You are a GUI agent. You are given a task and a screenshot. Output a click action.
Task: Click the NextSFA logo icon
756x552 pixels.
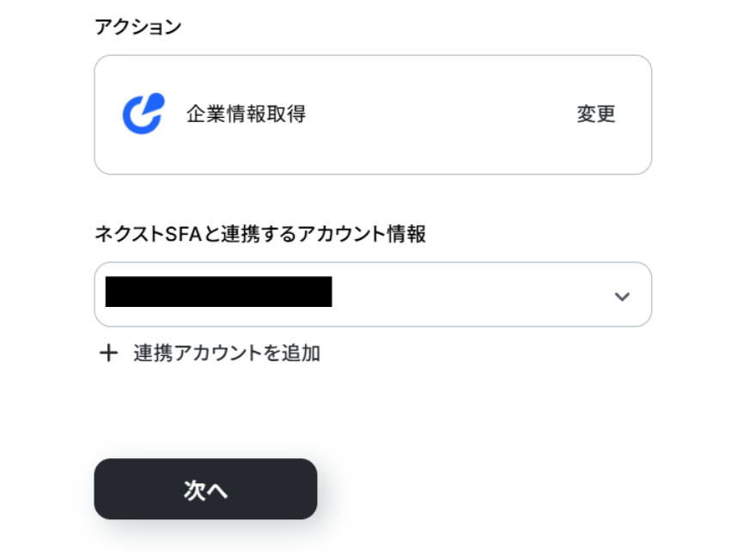pyautogui.click(x=143, y=113)
